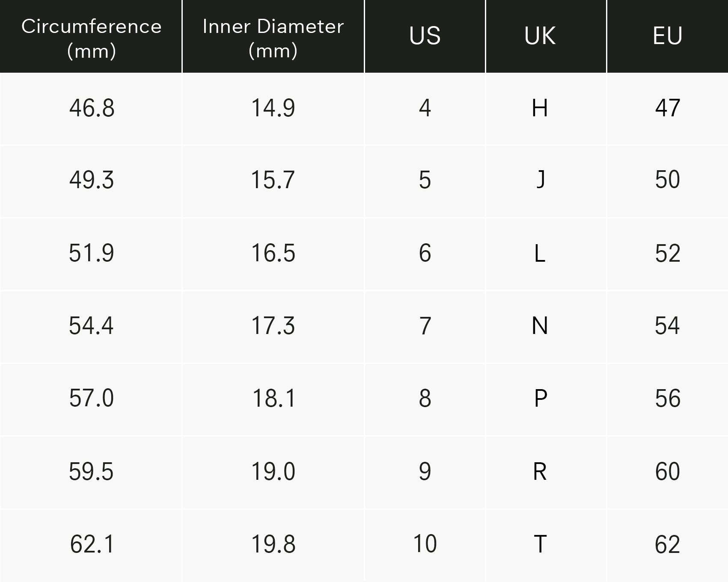Click the Circumference (mm) column header
The height and width of the screenshot is (582, 728).
(91, 38)
